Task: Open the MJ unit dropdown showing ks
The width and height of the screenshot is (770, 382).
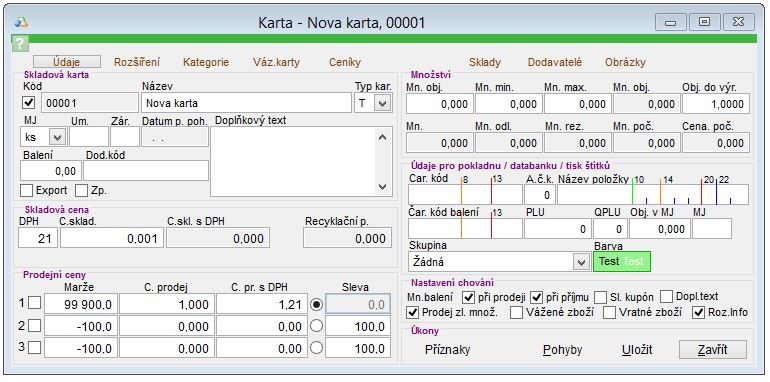Action: (x=57, y=137)
